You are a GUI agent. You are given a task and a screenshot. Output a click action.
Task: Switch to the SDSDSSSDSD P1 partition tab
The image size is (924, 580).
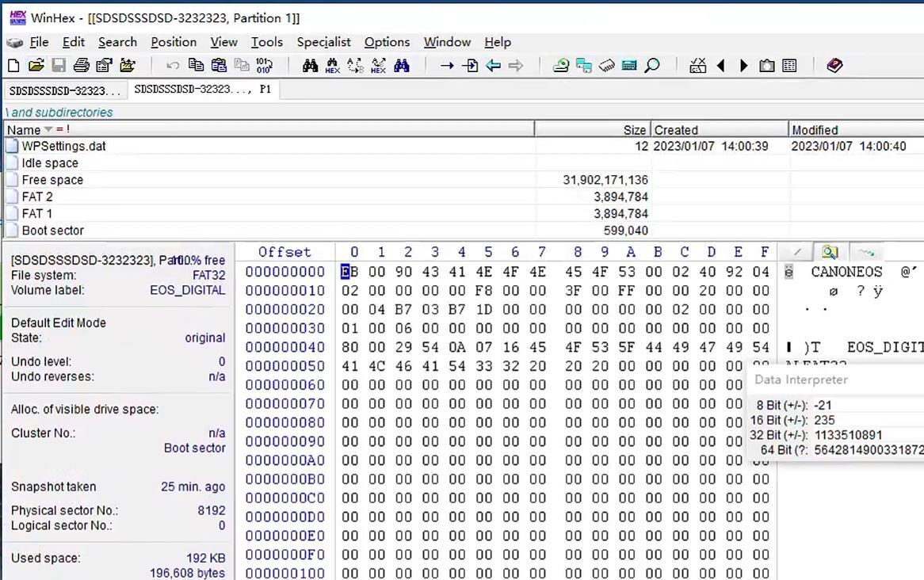[203, 90]
